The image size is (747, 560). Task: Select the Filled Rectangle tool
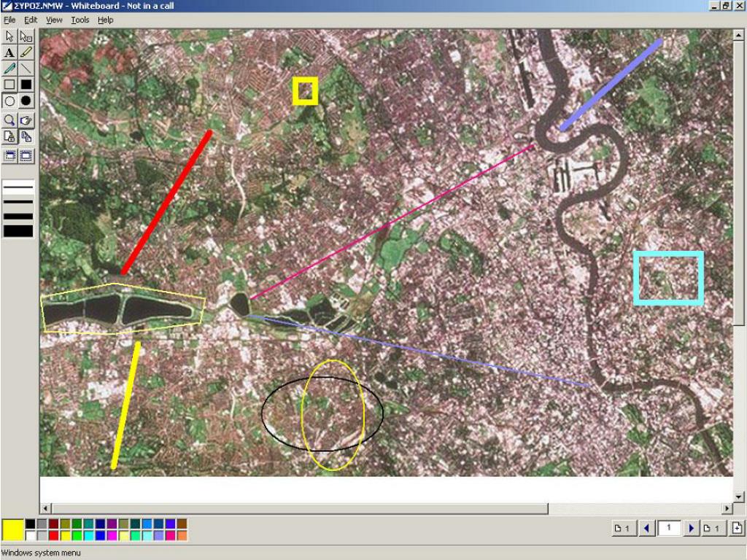coord(26,85)
